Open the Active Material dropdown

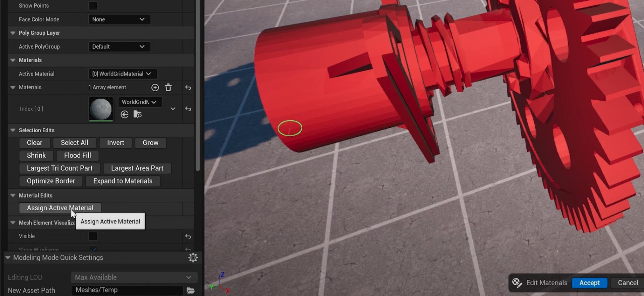(122, 74)
